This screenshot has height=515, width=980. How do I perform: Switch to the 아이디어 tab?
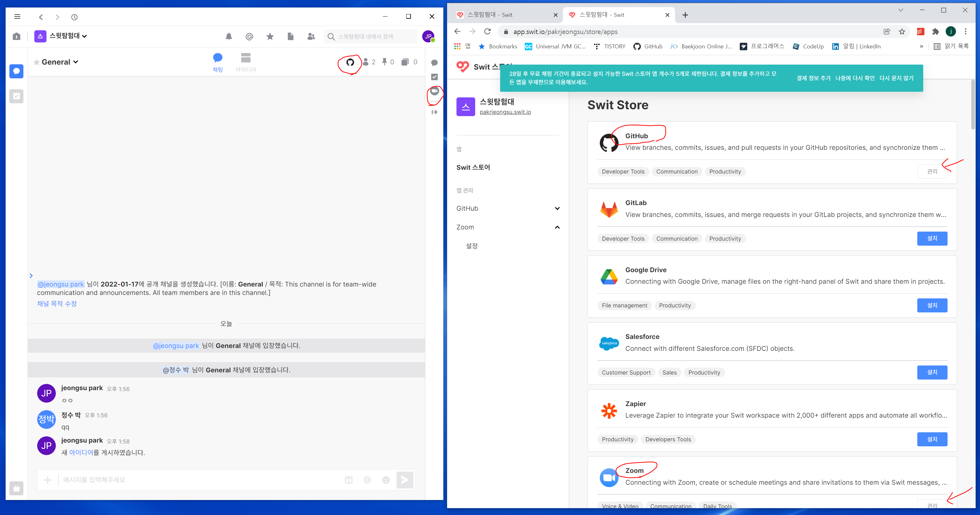click(x=245, y=62)
